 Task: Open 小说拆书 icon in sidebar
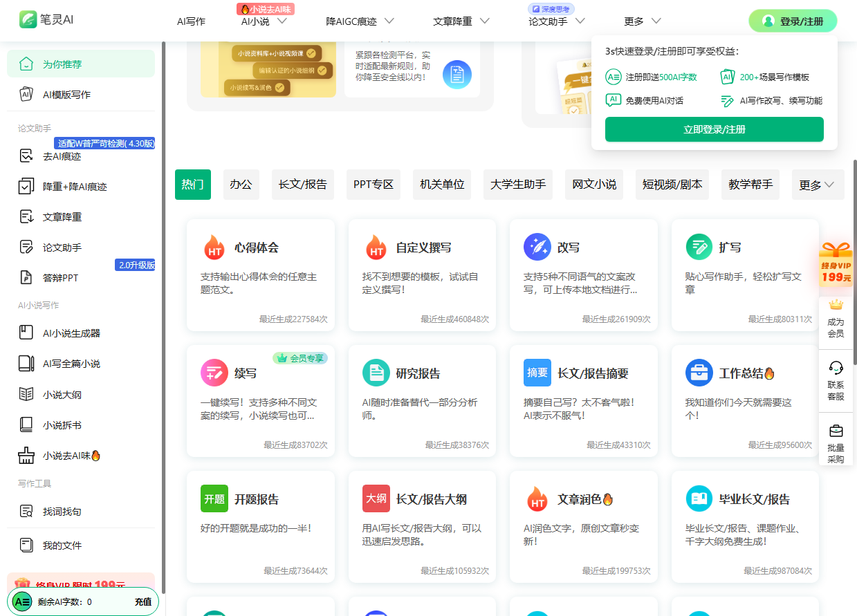coord(26,425)
